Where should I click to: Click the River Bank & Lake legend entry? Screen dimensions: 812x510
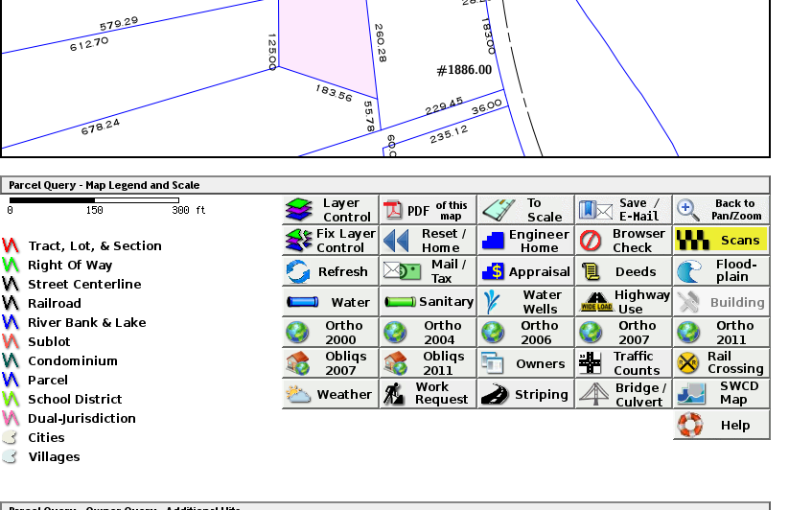coord(87,322)
